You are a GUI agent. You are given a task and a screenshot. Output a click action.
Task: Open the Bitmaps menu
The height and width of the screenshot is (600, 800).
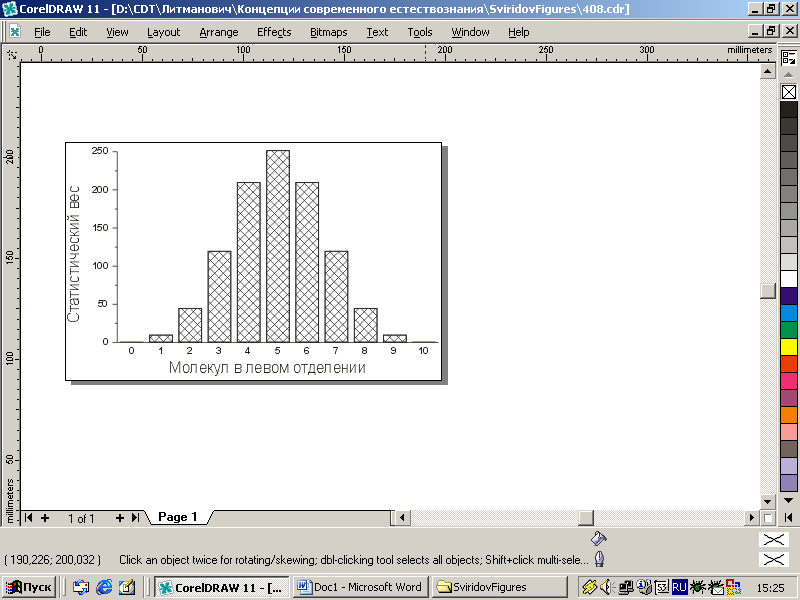point(328,32)
